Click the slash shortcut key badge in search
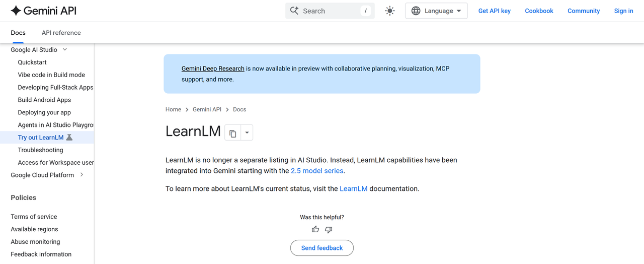644x264 pixels. 366,11
